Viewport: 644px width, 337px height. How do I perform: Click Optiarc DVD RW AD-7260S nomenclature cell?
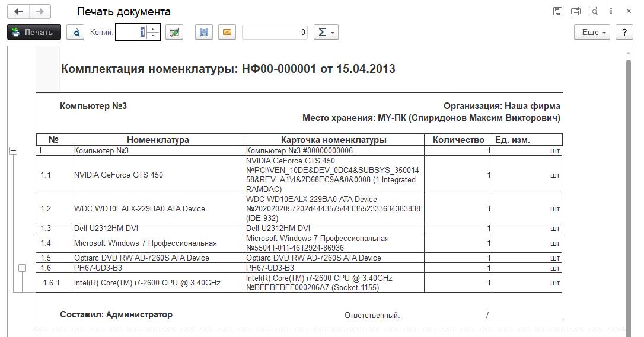pos(158,258)
